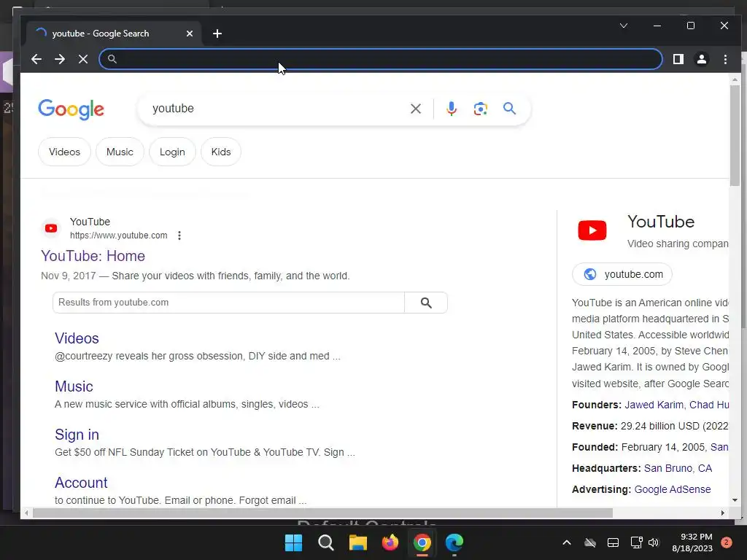Open the clock and calendar flyout
The height and width of the screenshot is (560, 747).
(x=692, y=542)
